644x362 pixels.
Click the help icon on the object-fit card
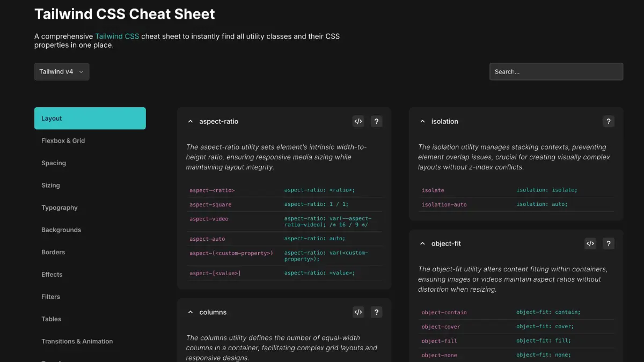[608, 243]
